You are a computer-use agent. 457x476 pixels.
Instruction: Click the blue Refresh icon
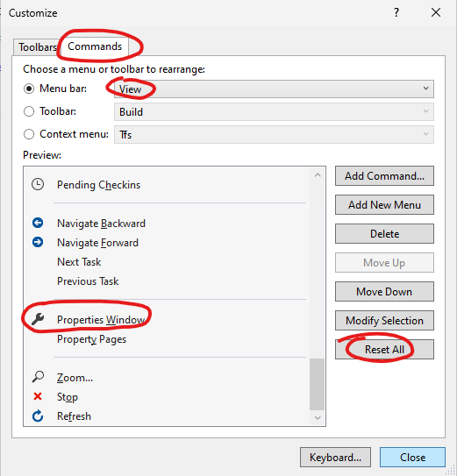(38, 416)
